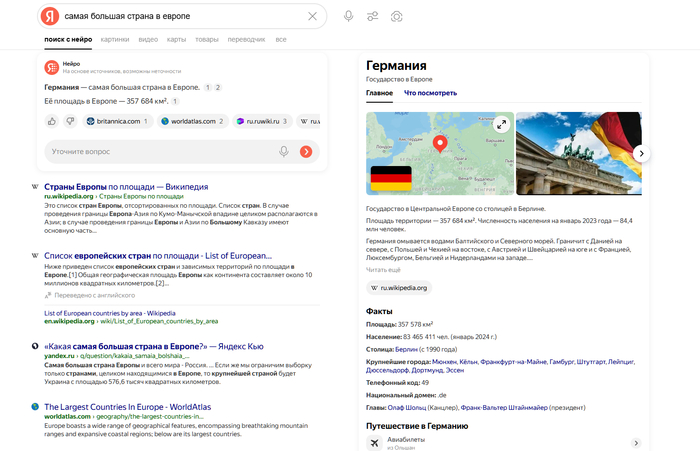
Task: Open 'The Largest Countries In Europe - WorldAtlas'
Action: (x=127, y=407)
